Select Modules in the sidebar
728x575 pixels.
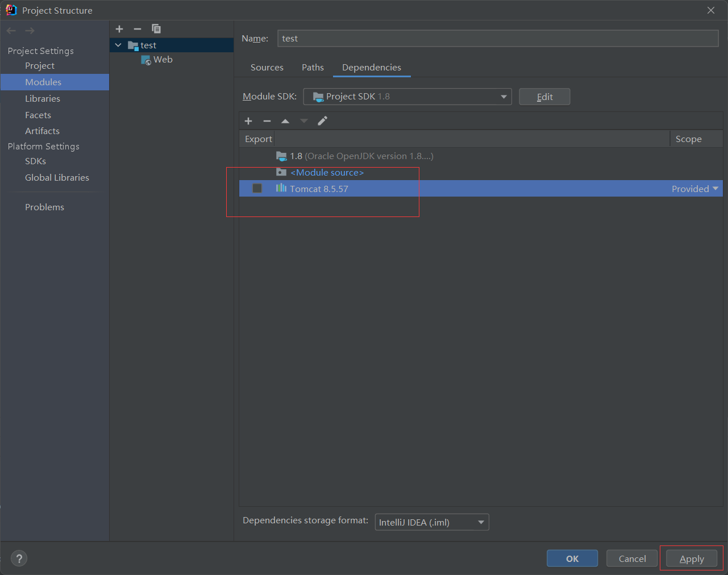[x=55, y=82]
